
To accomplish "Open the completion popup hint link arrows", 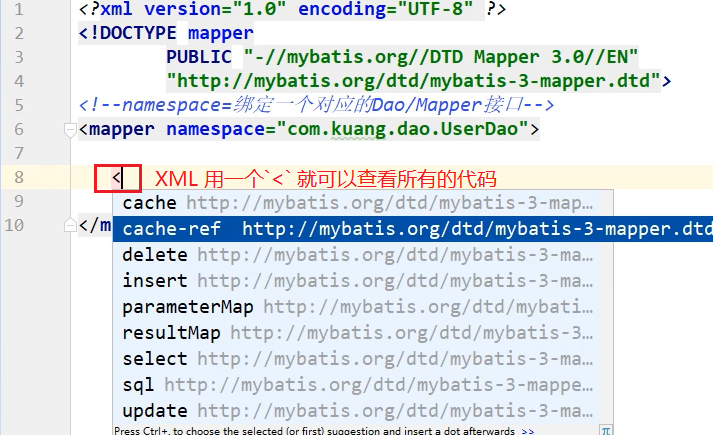I will pyautogui.click(x=528, y=430).
